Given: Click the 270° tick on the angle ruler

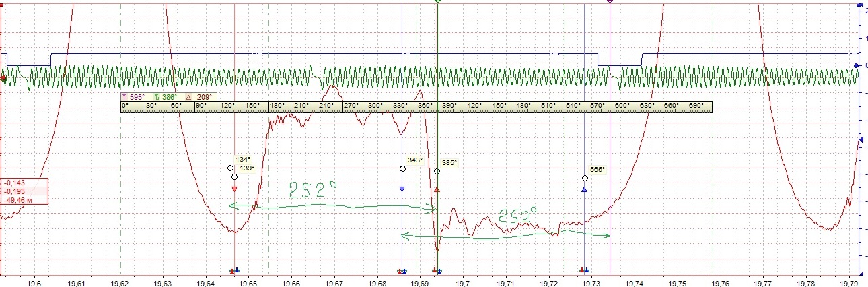Looking at the screenshot, I should pyautogui.click(x=351, y=106).
